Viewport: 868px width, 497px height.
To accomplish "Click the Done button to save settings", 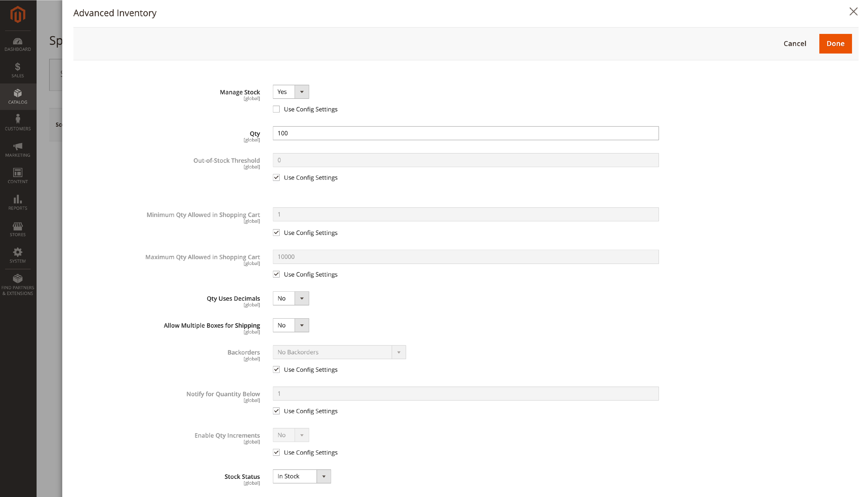I will tap(835, 43).
